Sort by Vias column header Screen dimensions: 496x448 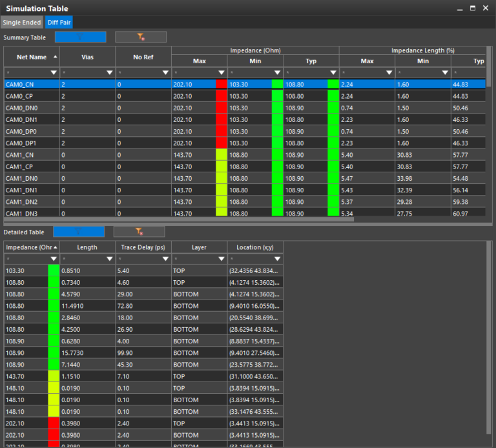[x=87, y=57]
